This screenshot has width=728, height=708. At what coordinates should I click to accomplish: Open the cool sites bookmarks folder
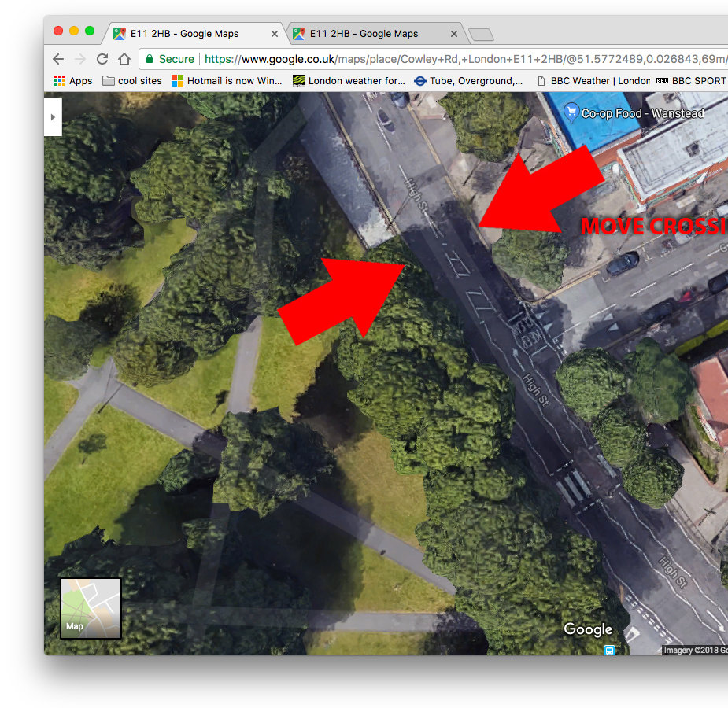(x=131, y=80)
